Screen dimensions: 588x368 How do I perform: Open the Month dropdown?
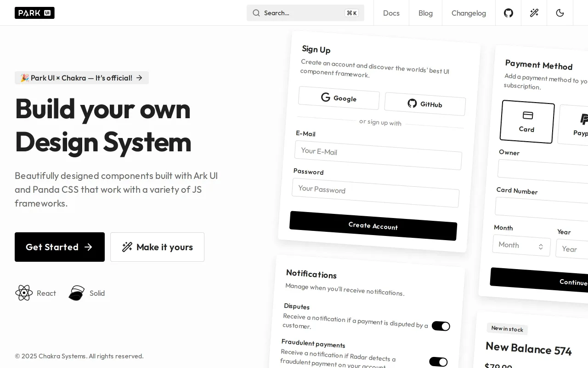521,246
